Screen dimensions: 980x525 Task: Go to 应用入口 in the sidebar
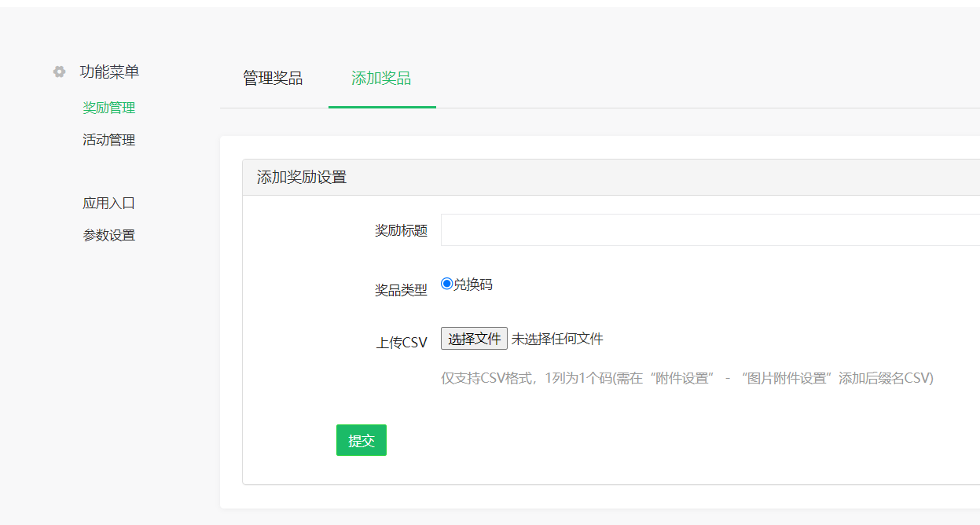point(109,203)
